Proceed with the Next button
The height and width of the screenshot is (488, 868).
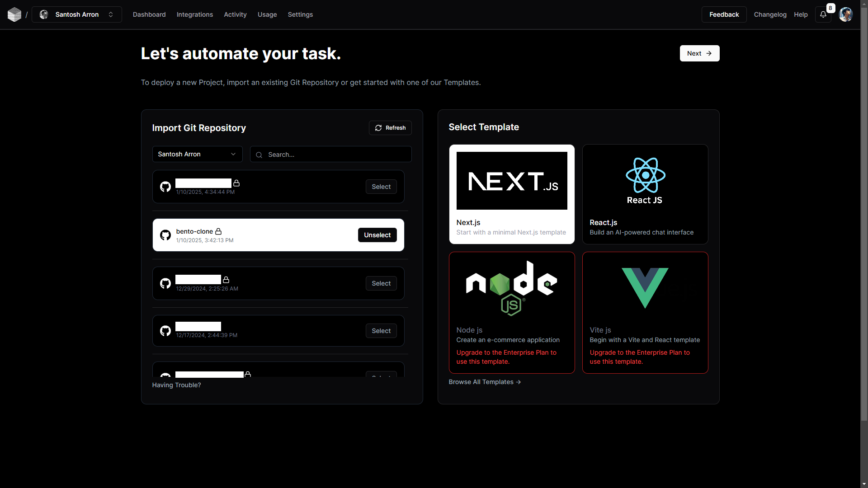tap(699, 53)
